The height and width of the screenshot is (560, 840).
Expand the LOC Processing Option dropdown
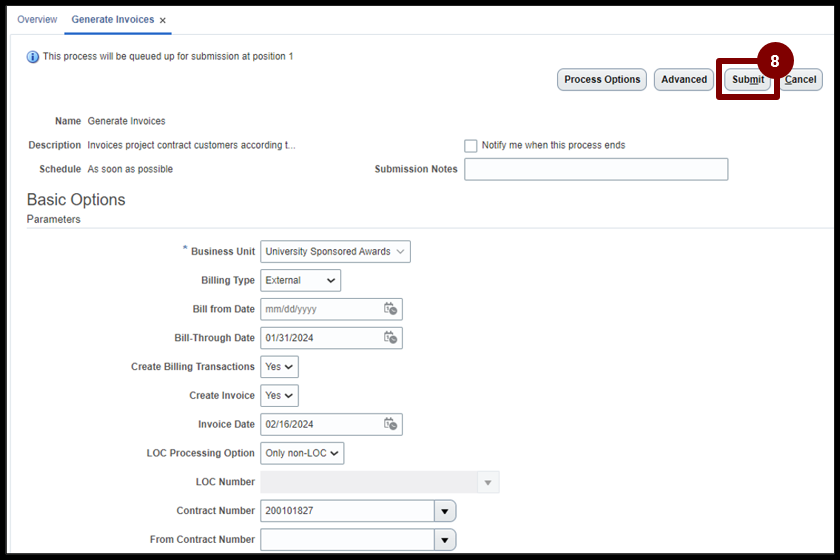point(302,453)
